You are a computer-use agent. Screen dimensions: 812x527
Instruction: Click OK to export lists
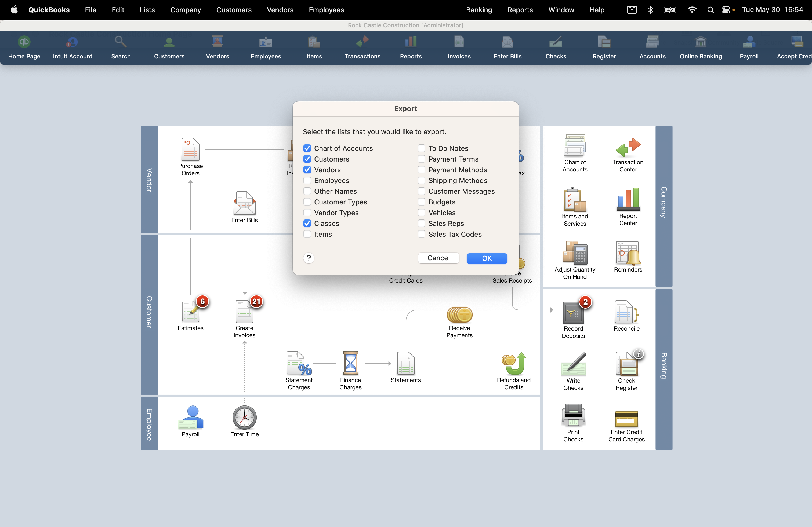487,258
